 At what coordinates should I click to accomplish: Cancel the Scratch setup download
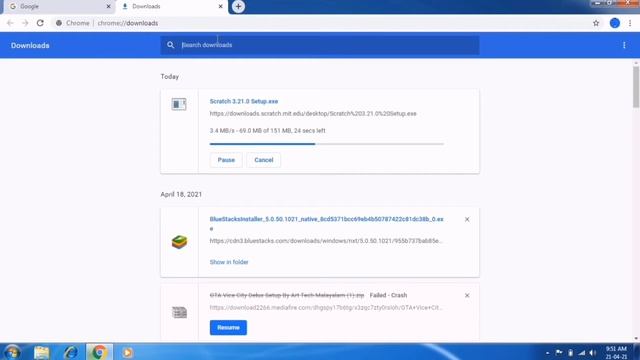(x=264, y=160)
